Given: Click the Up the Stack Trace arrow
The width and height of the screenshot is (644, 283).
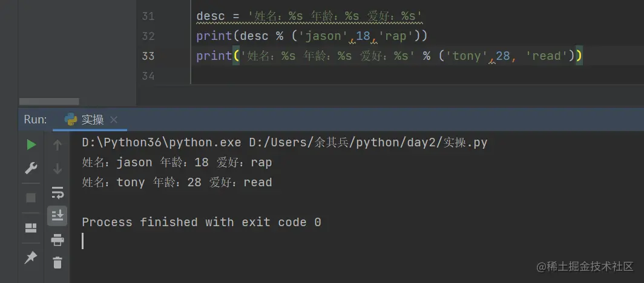Looking at the screenshot, I should click(x=57, y=145).
